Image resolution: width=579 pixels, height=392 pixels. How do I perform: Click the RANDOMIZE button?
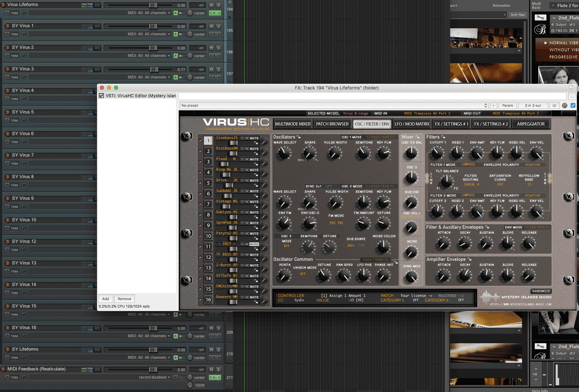click(541, 291)
